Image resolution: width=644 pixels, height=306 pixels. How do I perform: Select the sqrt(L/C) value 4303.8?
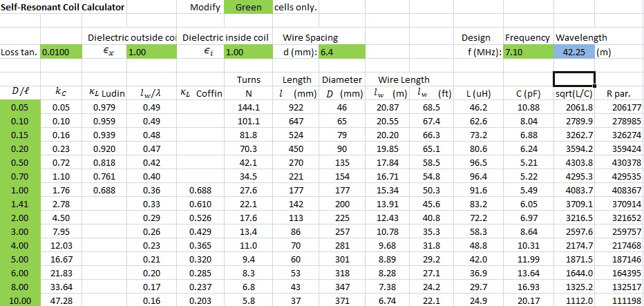pos(574,162)
